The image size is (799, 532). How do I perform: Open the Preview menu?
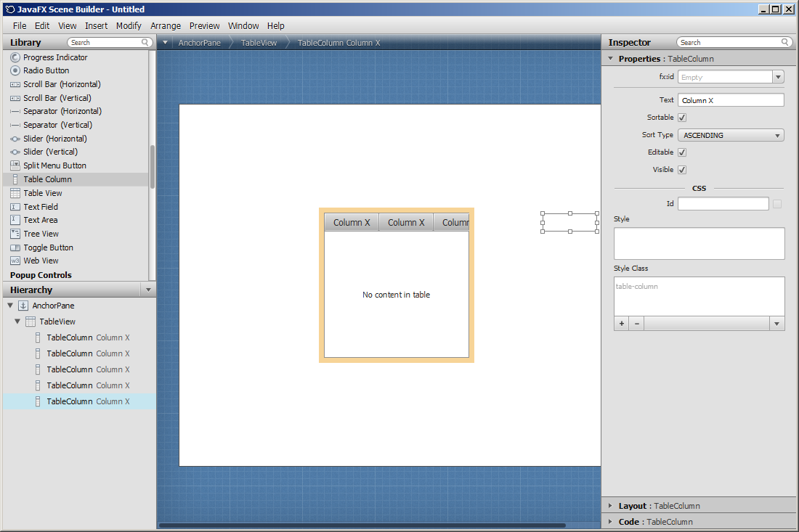[x=204, y=25]
